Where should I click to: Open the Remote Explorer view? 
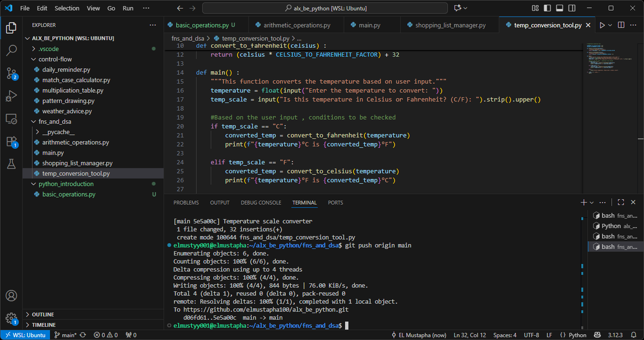click(x=11, y=119)
